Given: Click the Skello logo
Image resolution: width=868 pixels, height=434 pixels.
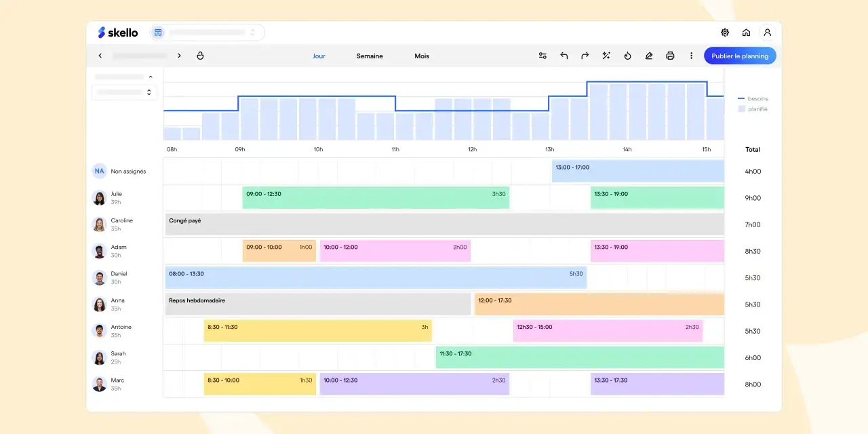Looking at the screenshot, I should 118,33.
